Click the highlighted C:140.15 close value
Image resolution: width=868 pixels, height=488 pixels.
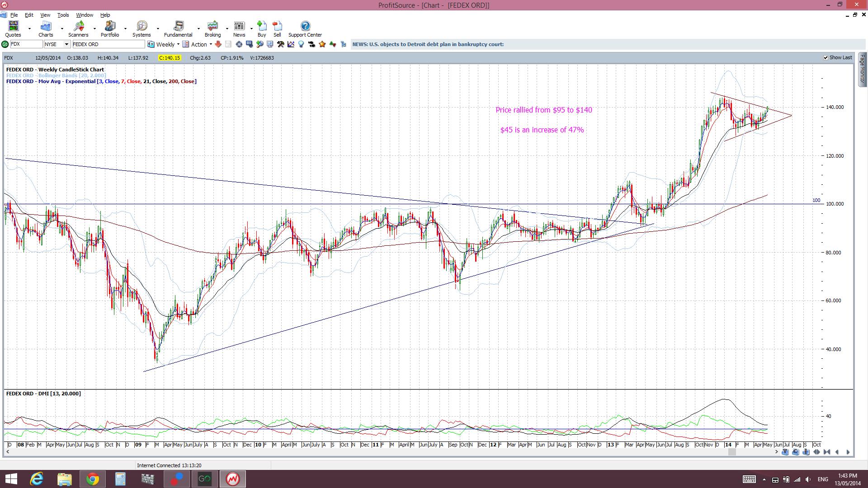170,58
